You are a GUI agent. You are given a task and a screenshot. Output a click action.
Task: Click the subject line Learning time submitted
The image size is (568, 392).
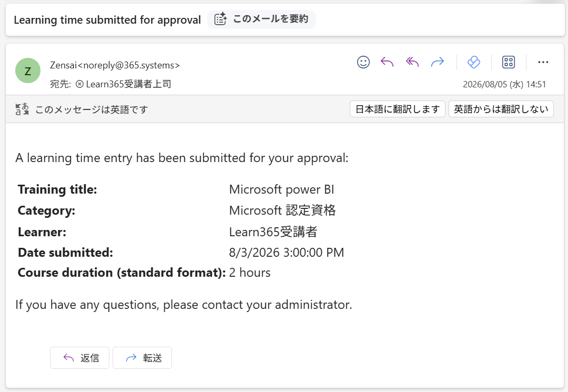[107, 20]
